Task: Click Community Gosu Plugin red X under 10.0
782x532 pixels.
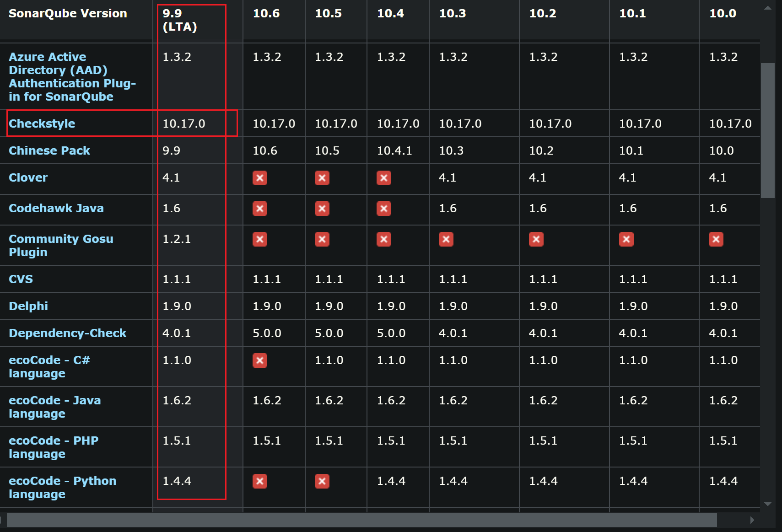Action: pos(716,239)
